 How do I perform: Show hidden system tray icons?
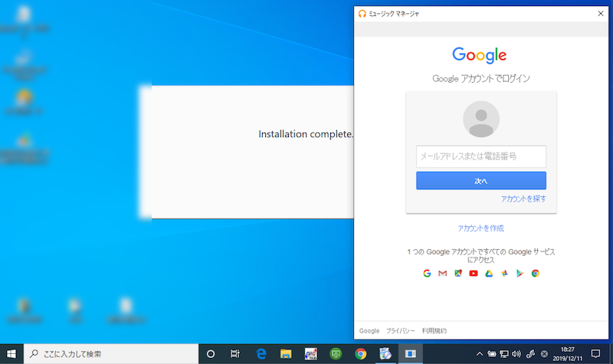pyautogui.click(x=480, y=353)
